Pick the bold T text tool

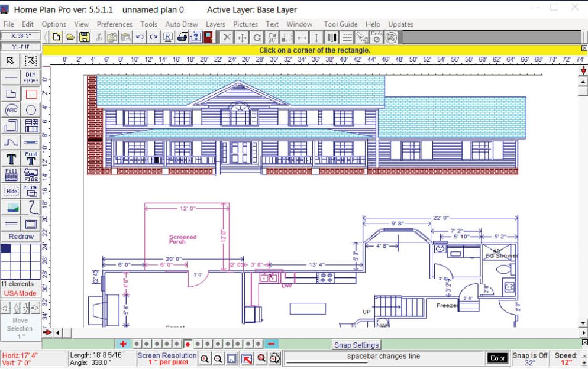click(11, 158)
